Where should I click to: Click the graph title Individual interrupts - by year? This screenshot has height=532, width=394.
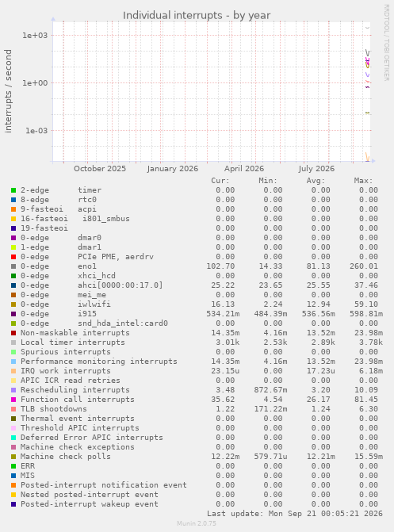pyautogui.click(x=197, y=16)
